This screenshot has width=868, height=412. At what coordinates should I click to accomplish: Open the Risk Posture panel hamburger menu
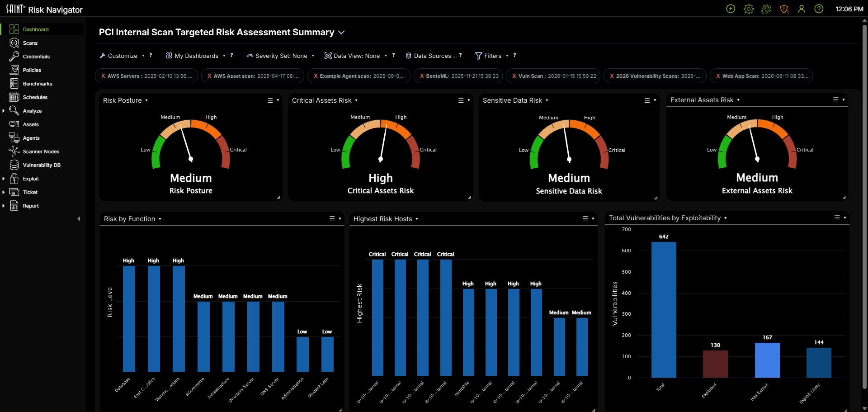pyautogui.click(x=270, y=100)
